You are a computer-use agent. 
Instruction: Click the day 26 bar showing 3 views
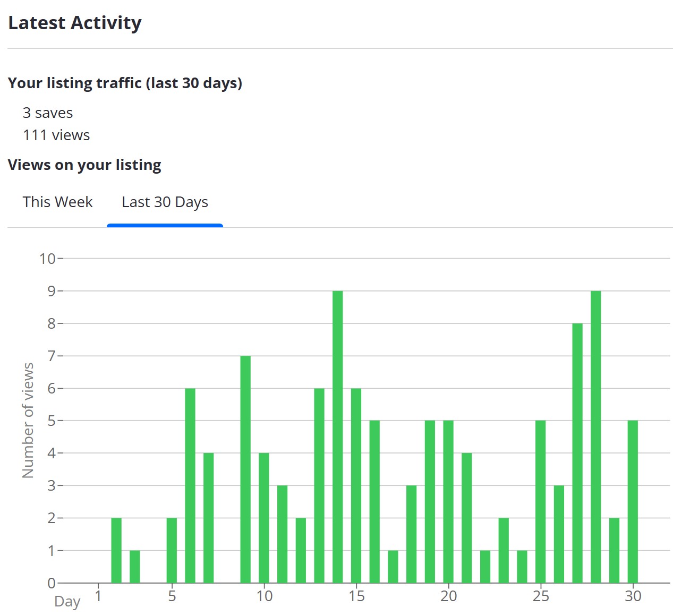tap(559, 534)
